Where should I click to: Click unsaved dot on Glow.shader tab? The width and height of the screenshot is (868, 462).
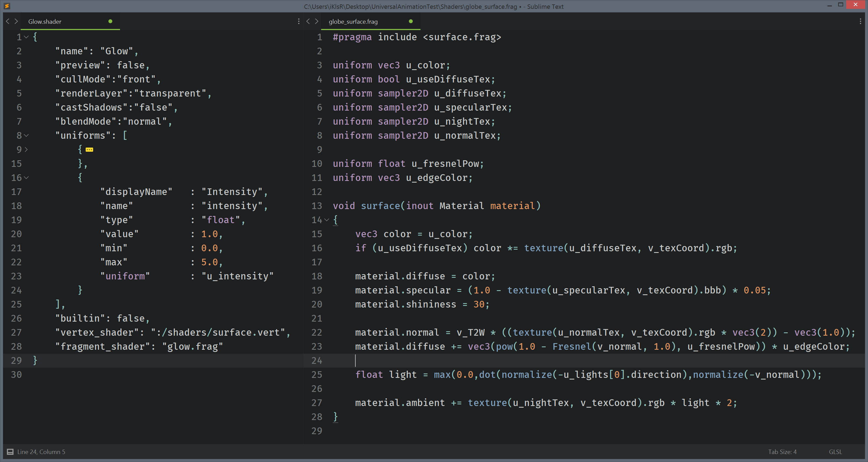pos(110,21)
